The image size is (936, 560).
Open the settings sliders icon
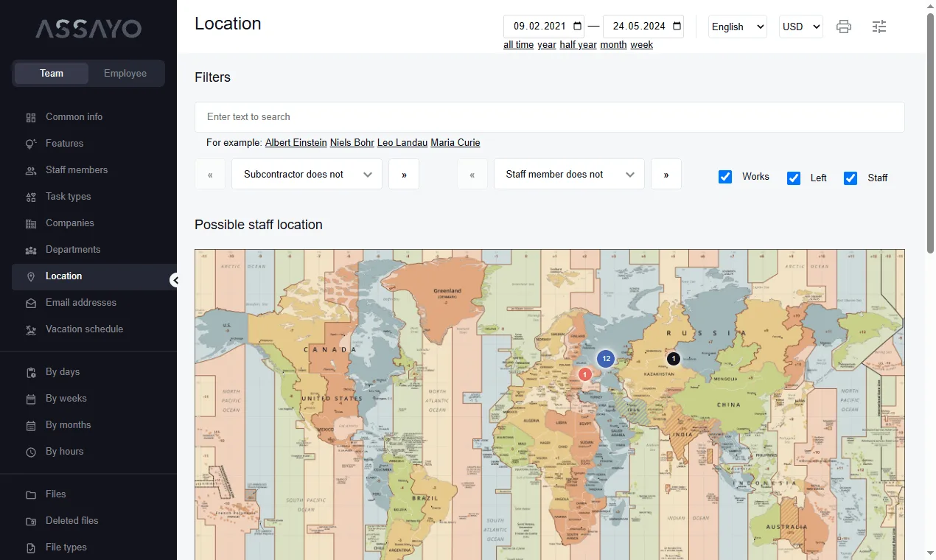point(879,27)
